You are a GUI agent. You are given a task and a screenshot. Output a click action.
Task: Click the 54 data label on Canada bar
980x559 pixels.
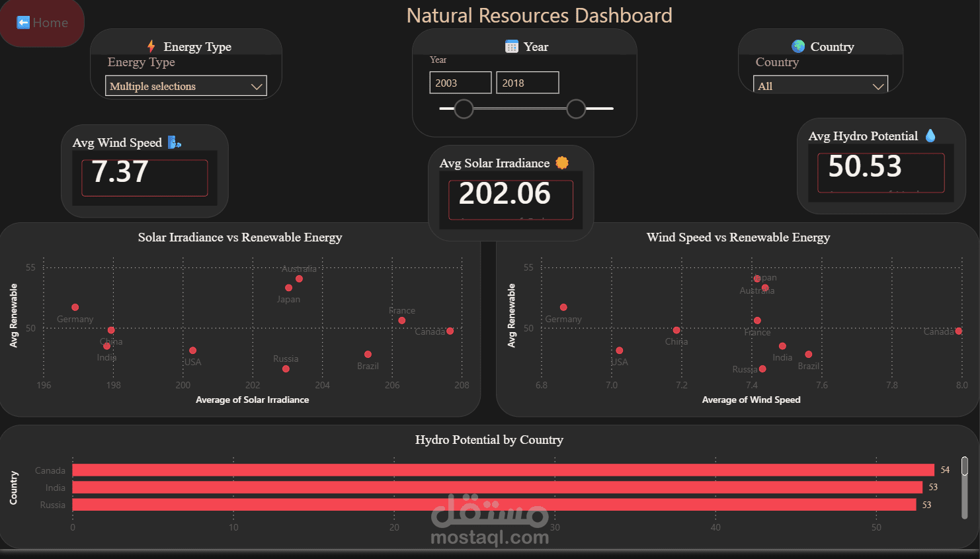(945, 470)
